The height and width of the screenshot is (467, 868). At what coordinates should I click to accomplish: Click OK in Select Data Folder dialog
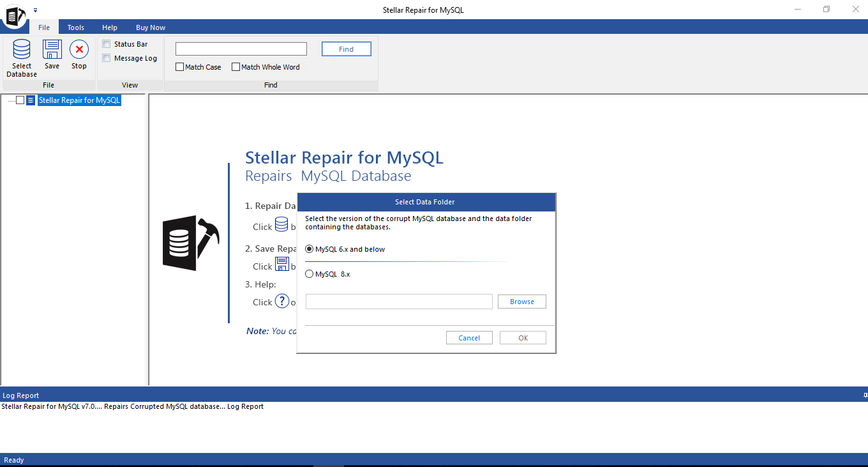point(523,338)
